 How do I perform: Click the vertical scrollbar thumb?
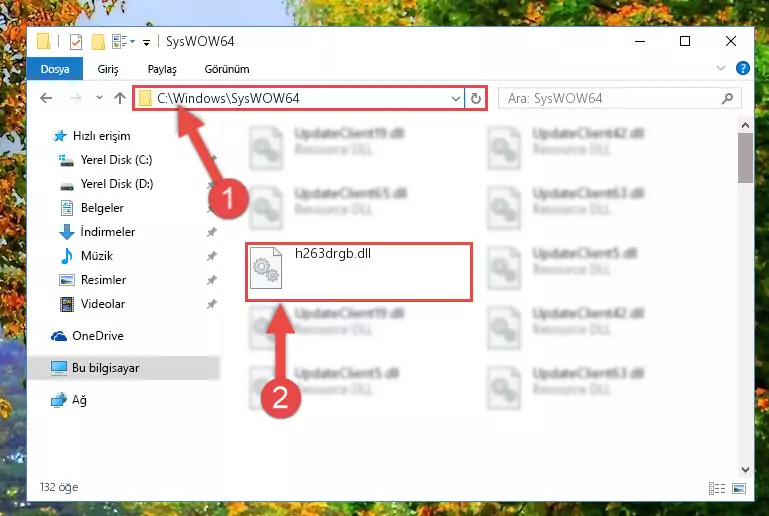tap(745, 158)
